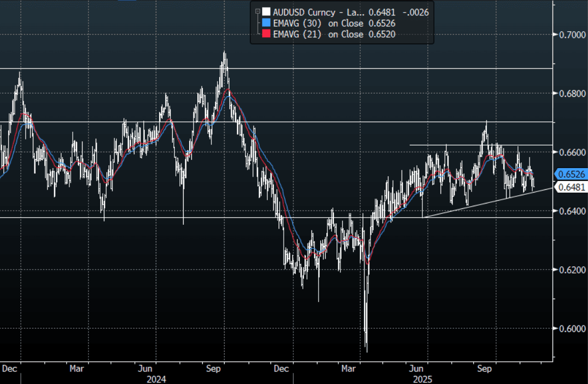
Task: Select the AUDUSD Curncy legend label
Action: point(311,11)
